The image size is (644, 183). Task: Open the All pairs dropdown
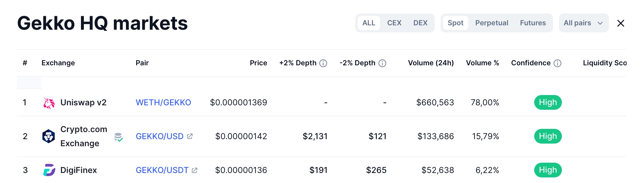coord(583,23)
